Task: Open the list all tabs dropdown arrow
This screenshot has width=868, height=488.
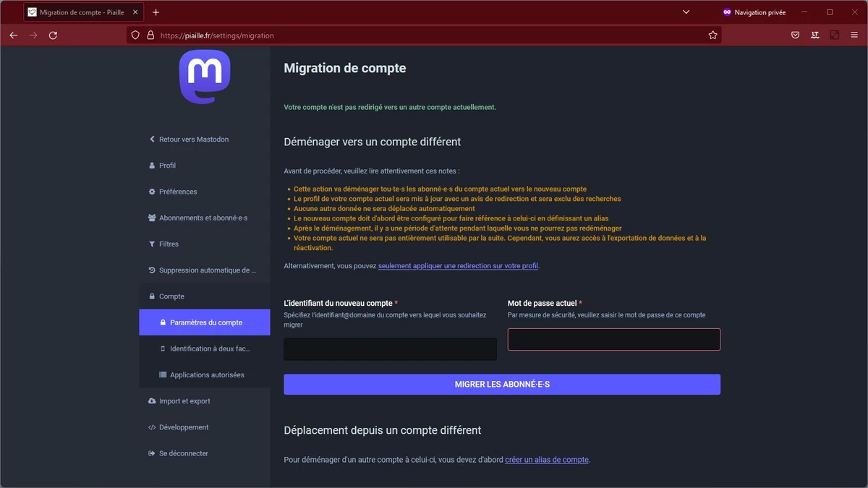Action: (x=686, y=12)
